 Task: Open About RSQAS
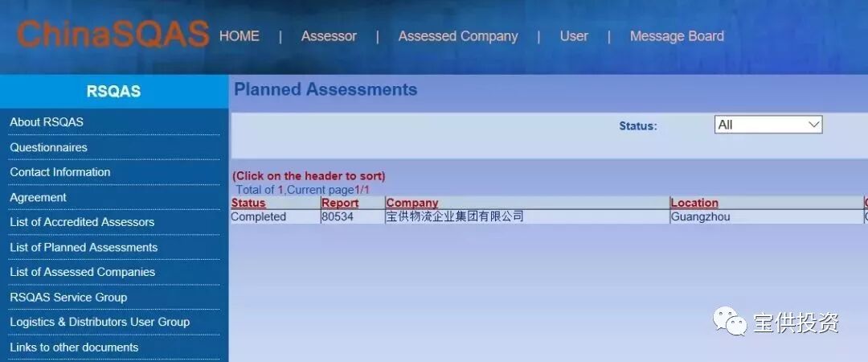point(47,122)
